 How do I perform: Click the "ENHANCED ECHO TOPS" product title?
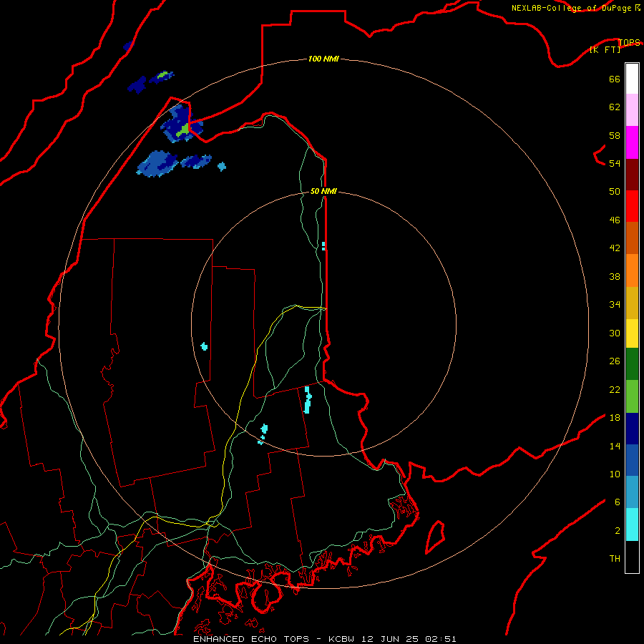pyautogui.click(x=251, y=639)
